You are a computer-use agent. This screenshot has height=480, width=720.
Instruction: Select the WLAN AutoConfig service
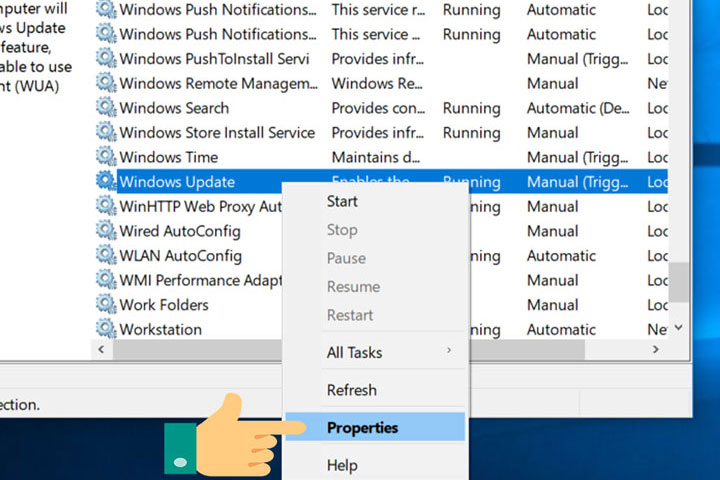tap(180, 256)
